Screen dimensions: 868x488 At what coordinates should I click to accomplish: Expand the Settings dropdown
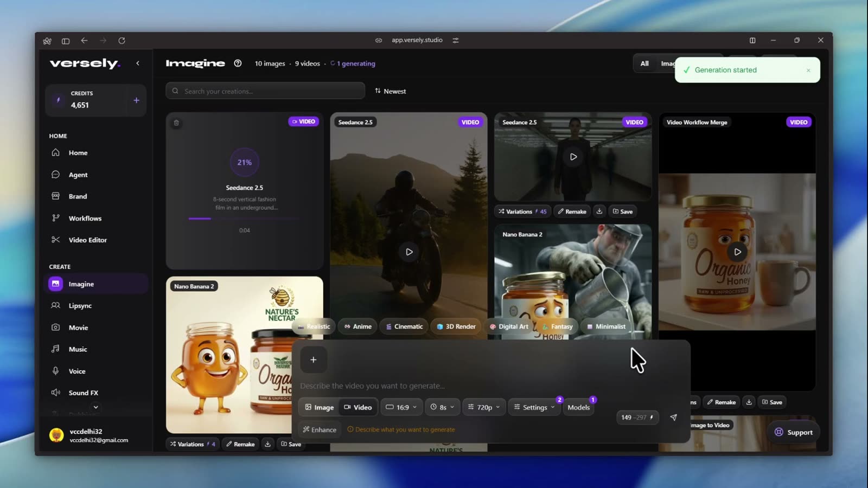point(534,407)
